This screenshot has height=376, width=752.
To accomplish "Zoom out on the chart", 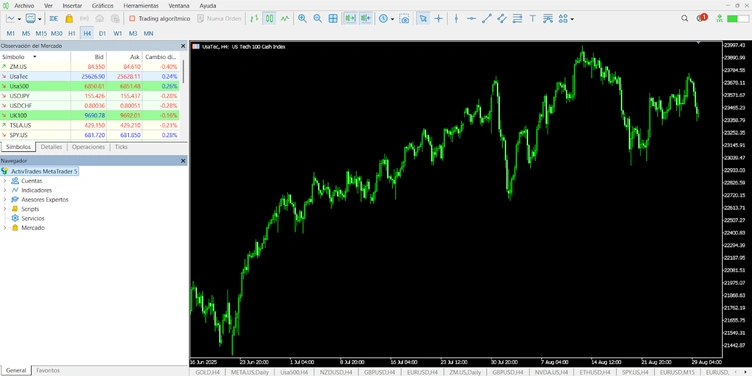I will click(317, 19).
